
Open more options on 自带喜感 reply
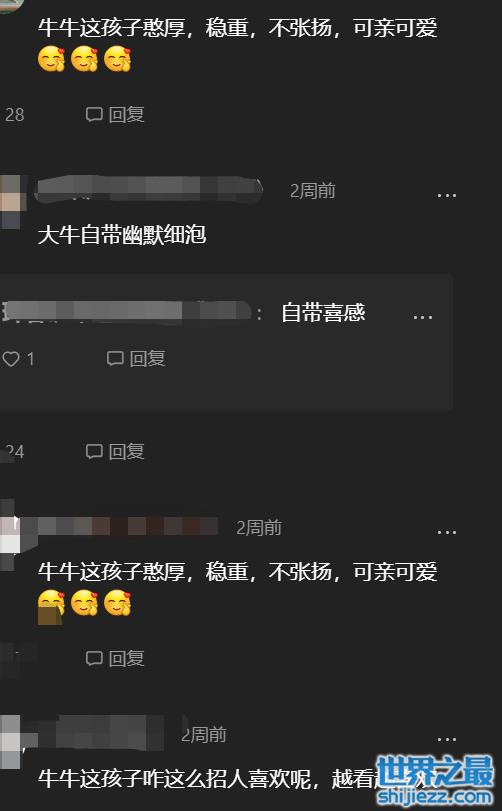click(x=423, y=317)
